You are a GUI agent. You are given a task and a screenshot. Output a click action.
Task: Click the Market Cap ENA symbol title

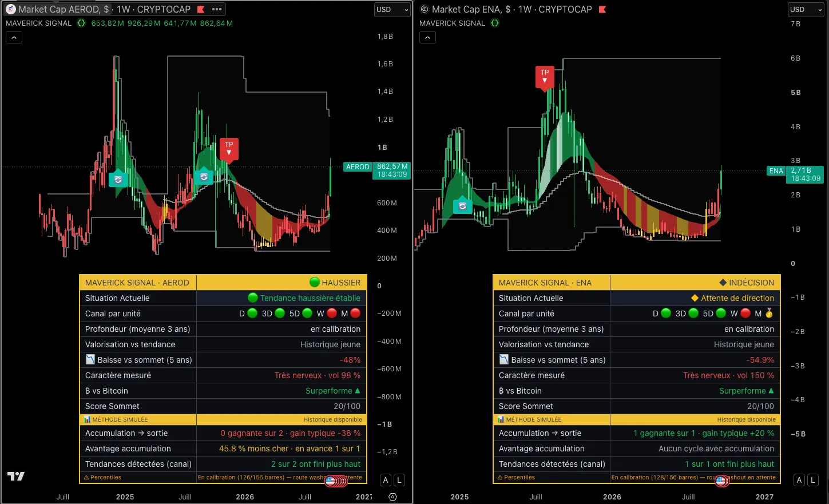[471, 9]
